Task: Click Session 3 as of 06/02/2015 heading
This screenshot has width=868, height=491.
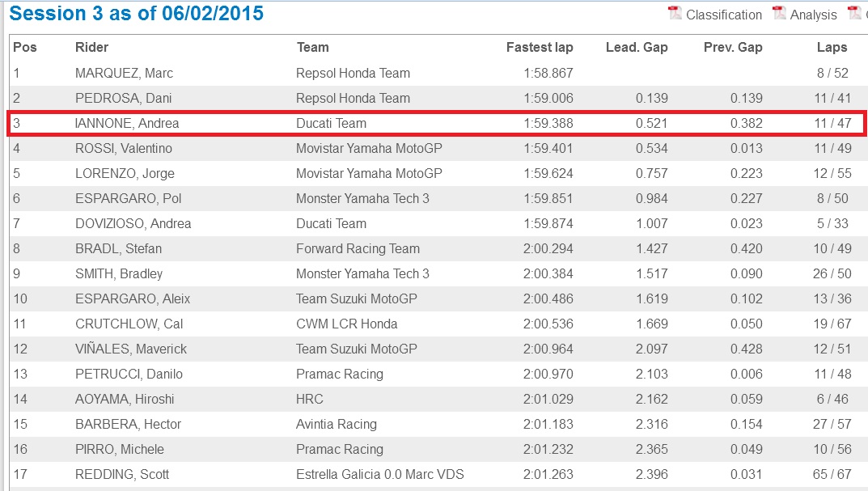Action: click(x=136, y=13)
